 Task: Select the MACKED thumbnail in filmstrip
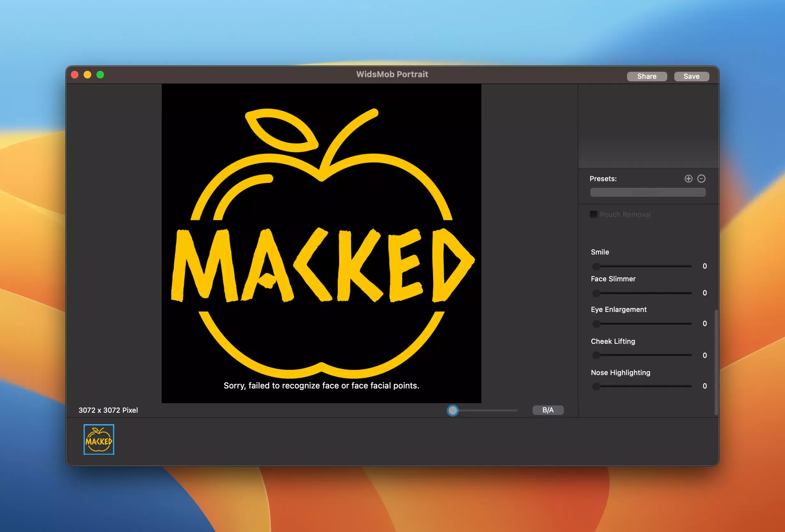point(99,439)
